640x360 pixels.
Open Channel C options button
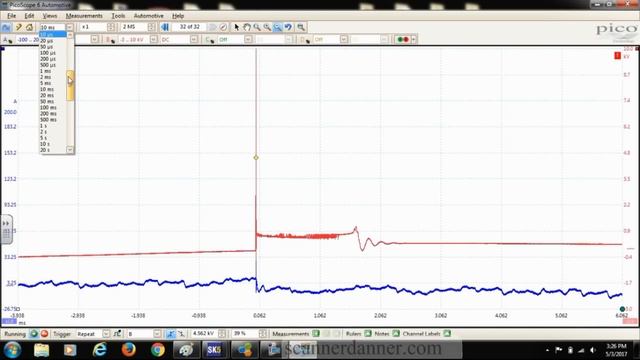210,40
